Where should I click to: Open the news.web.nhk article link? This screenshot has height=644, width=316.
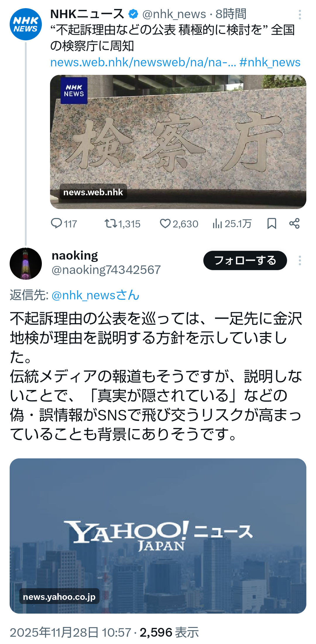pyautogui.click(x=143, y=62)
